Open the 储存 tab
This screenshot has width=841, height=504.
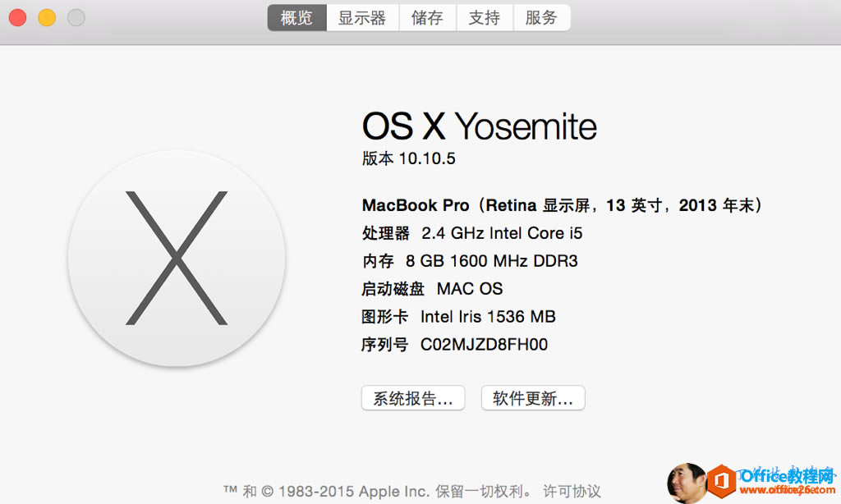pyautogui.click(x=427, y=17)
